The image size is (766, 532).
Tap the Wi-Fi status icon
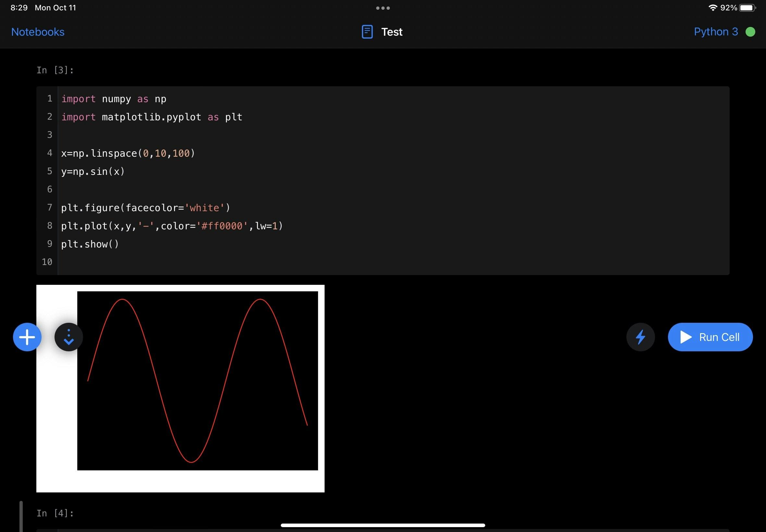click(x=713, y=8)
